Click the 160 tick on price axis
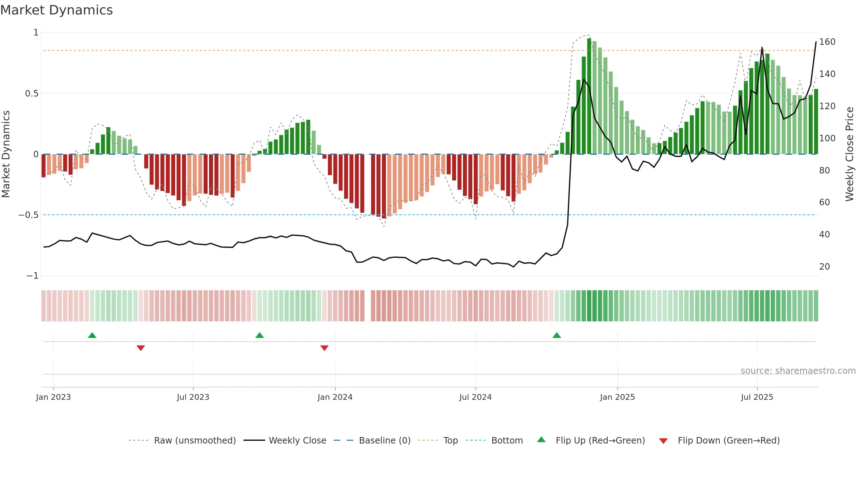 tap(827, 42)
